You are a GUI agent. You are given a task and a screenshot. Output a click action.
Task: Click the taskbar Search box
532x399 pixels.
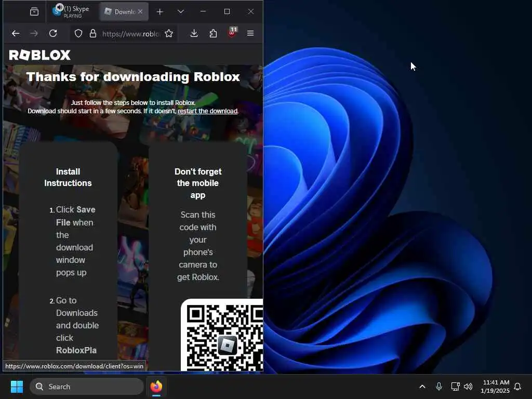tap(87, 387)
